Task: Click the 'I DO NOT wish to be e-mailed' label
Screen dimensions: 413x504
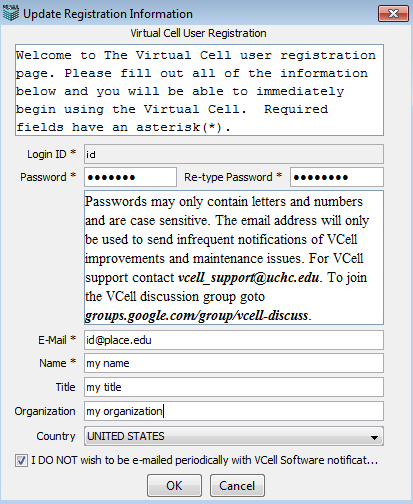Action: tap(205, 460)
